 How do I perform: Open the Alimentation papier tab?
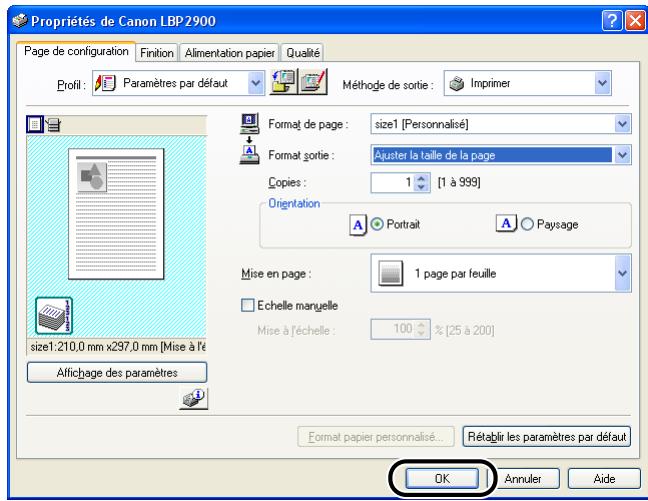(229, 53)
